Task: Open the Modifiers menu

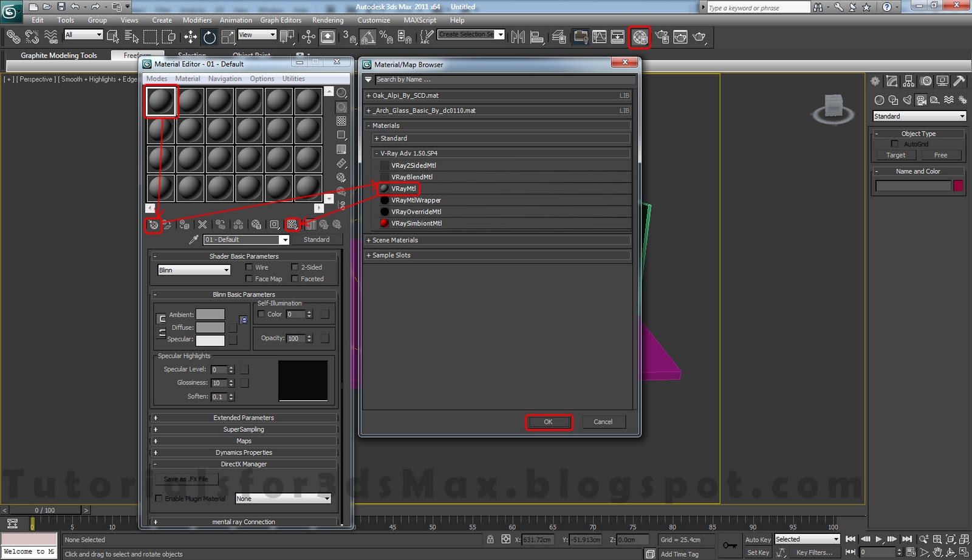Action: click(x=197, y=20)
